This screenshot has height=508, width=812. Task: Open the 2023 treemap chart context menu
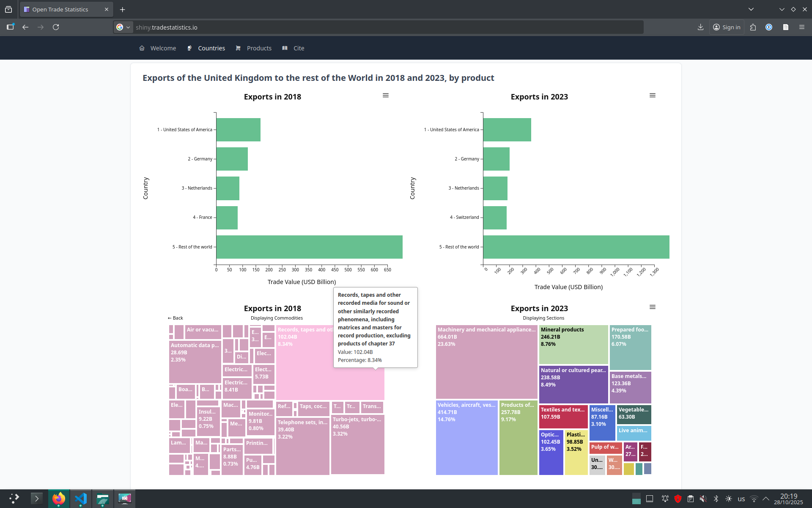click(652, 307)
